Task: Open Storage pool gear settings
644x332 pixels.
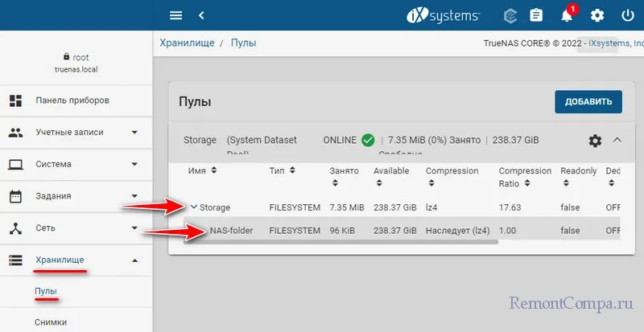Action: coord(595,141)
